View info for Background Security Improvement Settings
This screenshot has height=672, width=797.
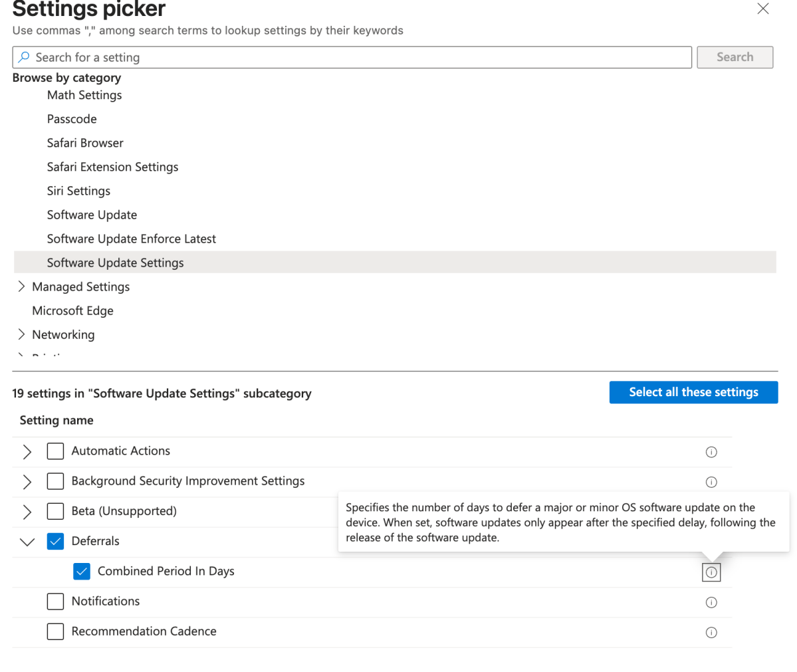pyautogui.click(x=711, y=482)
